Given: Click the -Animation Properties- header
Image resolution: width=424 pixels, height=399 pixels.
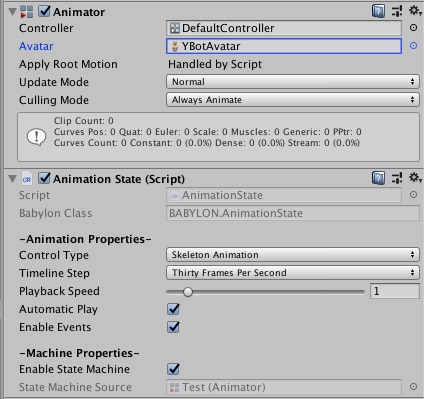Looking at the screenshot, I should coord(85,239).
